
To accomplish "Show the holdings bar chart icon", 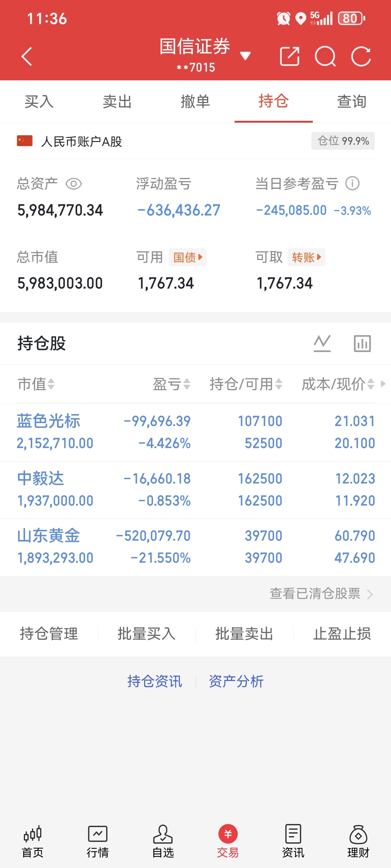I will tap(362, 343).
